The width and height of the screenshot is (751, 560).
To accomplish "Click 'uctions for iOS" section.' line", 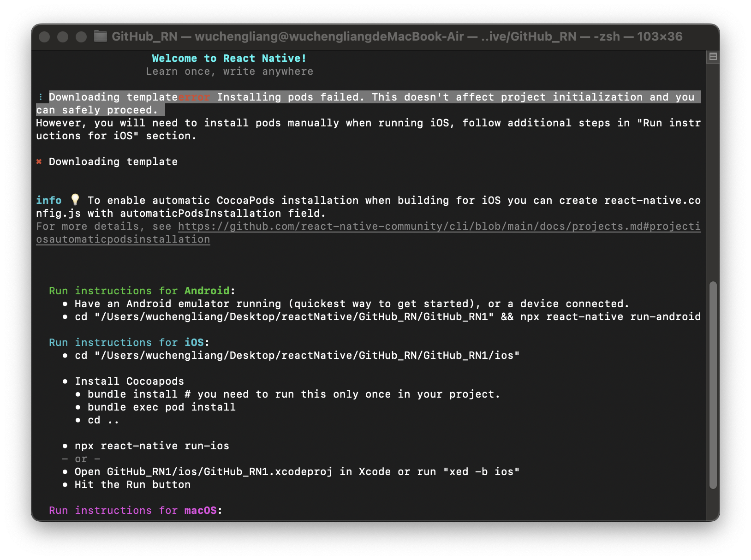I will (x=116, y=136).
